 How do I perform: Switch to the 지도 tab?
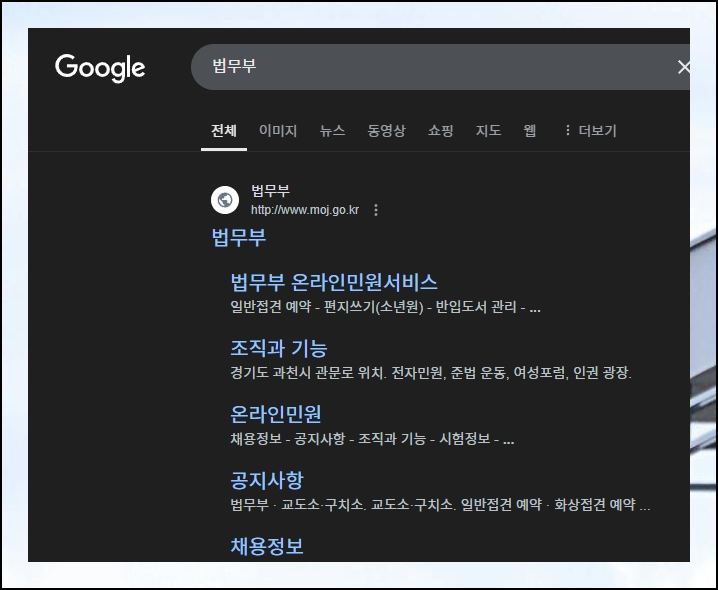click(488, 131)
